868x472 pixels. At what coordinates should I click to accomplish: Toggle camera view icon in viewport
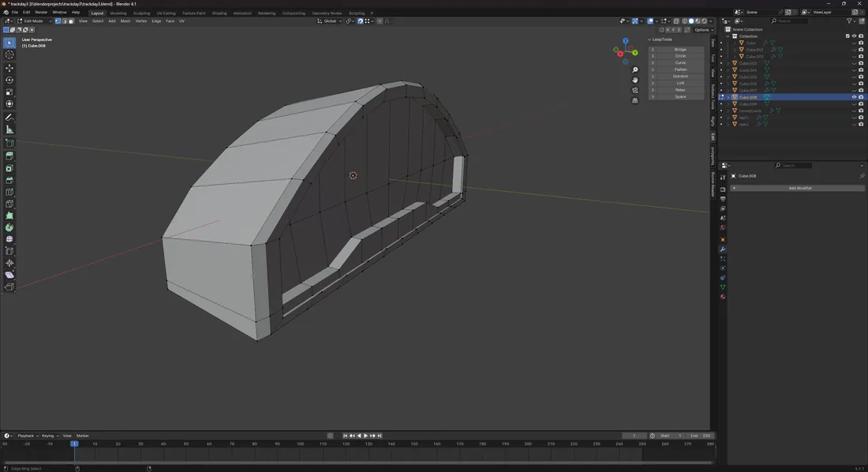click(635, 90)
